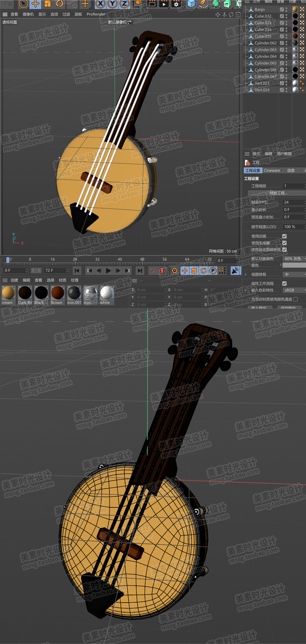
Task: Toggle the 使用生成器 checkbox
Action: point(284,243)
